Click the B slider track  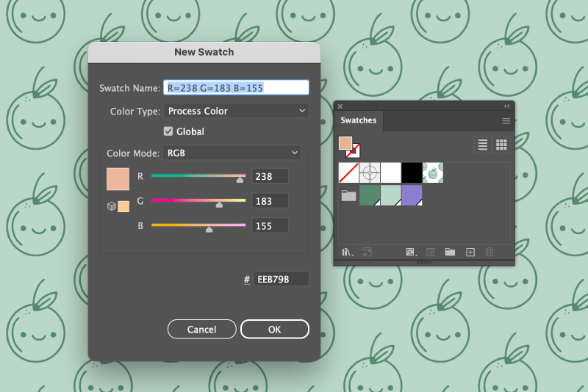(198, 225)
